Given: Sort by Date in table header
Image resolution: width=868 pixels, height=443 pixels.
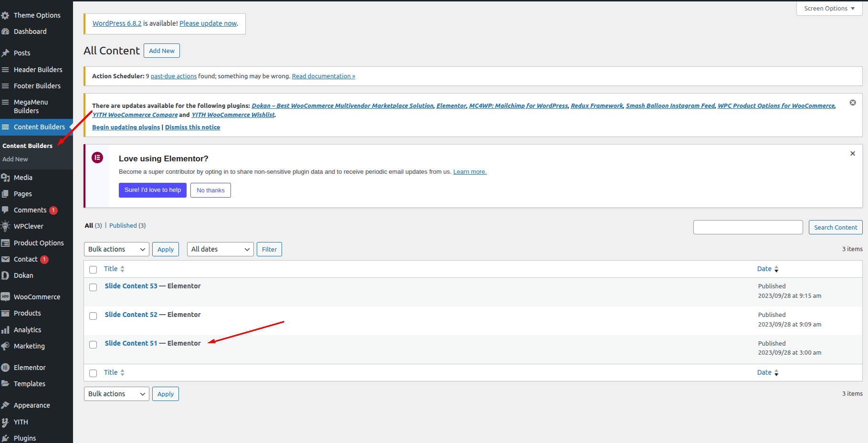Looking at the screenshot, I should tap(768, 269).
